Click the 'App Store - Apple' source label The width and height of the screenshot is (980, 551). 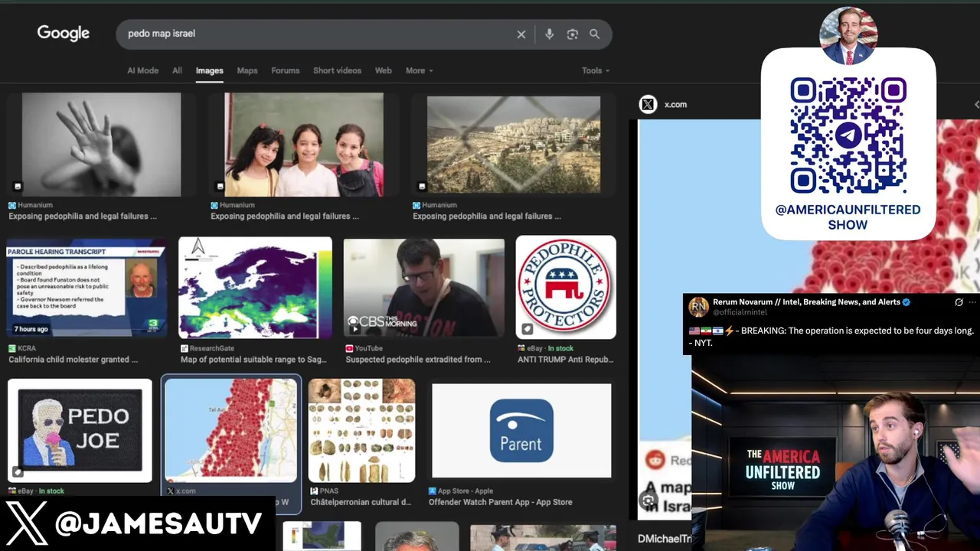click(x=465, y=491)
